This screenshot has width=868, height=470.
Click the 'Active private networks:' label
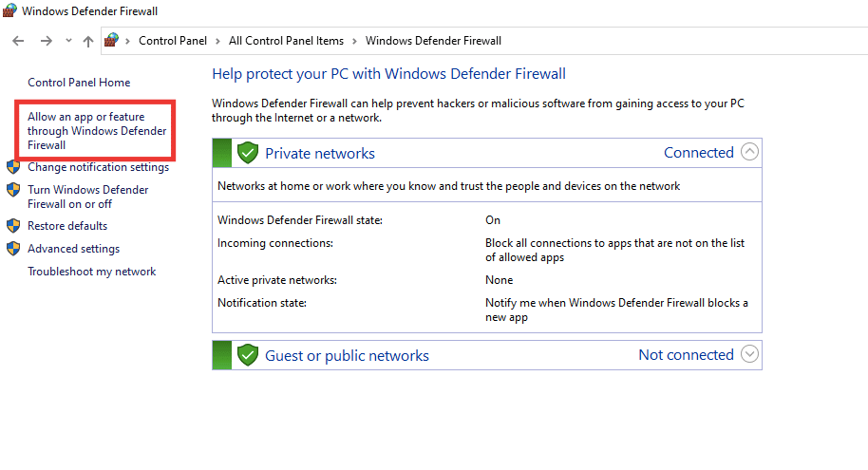[277, 280]
